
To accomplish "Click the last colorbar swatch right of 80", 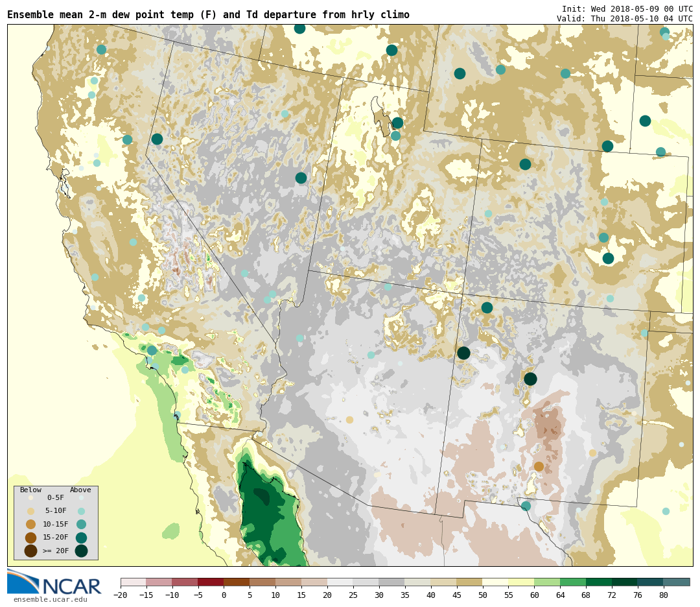I will click(x=676, y=582).
